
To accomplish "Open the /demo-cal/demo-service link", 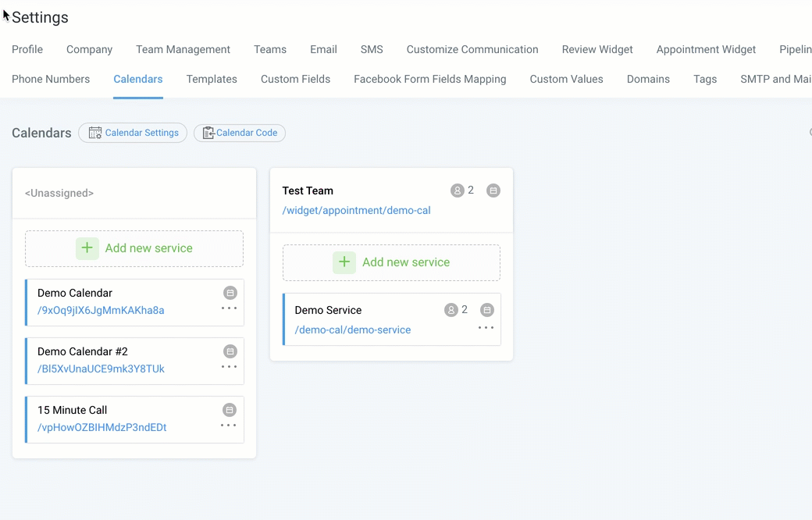I will click(353, 329).
